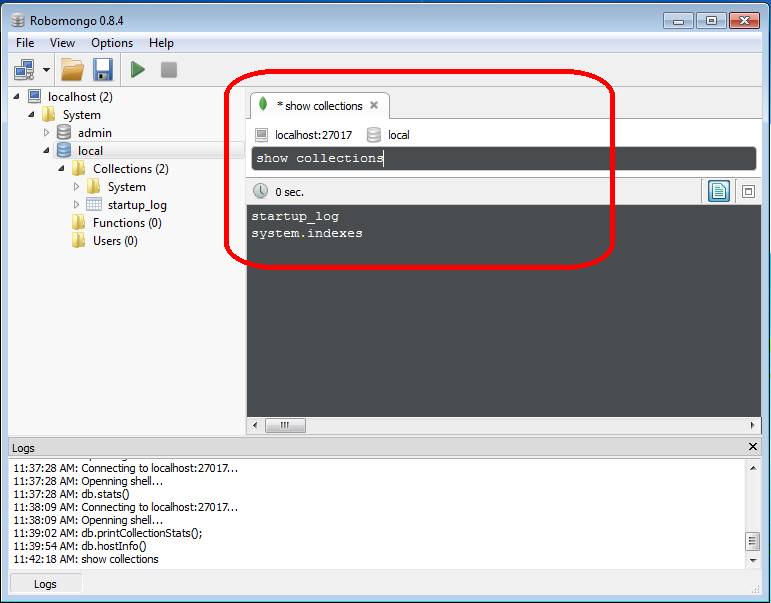Select the Functions (0) folder
This screenshot has height=603, width=771.
[127, 223]
